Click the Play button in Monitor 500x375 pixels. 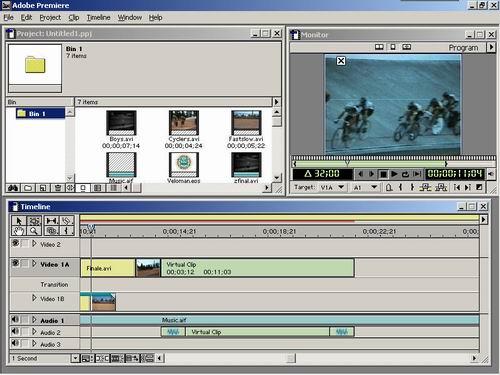point(394,174)
